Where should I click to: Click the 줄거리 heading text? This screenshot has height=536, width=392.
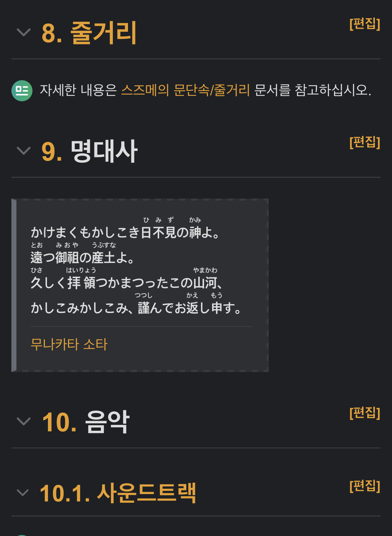click(x=104, y=33)
